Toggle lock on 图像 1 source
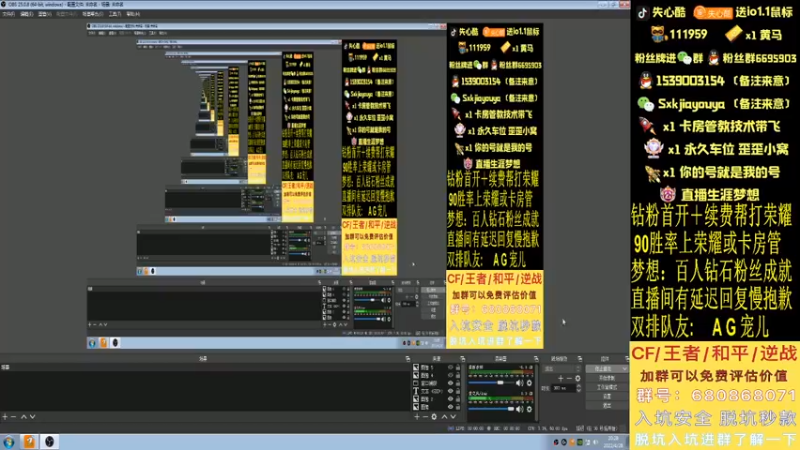This screenshot has width=800, height=450. [458, 367]
